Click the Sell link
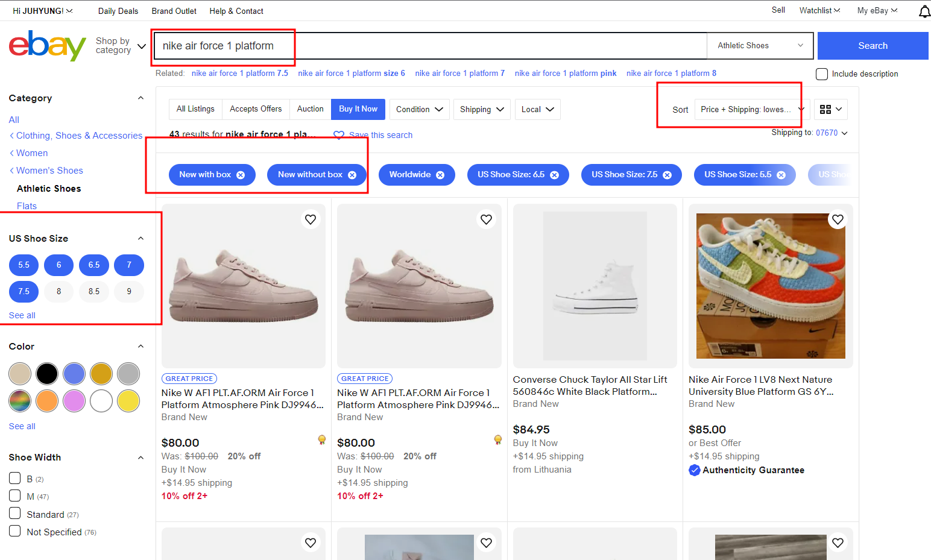 [778, 10]
